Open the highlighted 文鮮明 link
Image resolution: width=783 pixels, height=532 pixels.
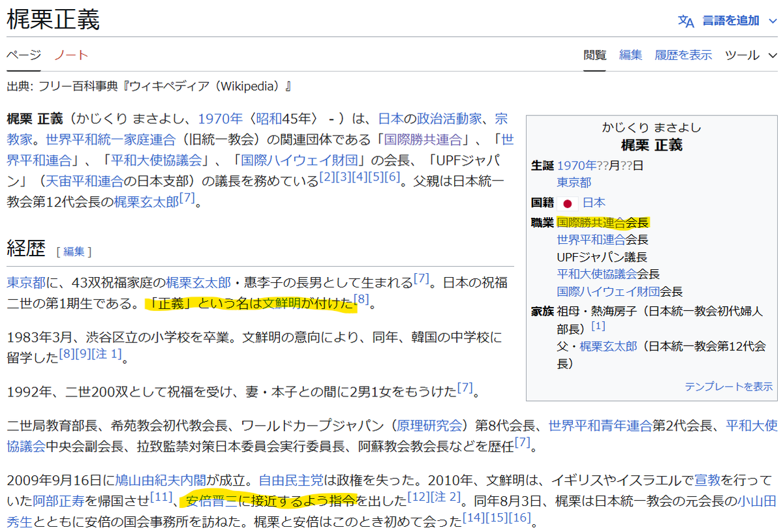point(281,303)
